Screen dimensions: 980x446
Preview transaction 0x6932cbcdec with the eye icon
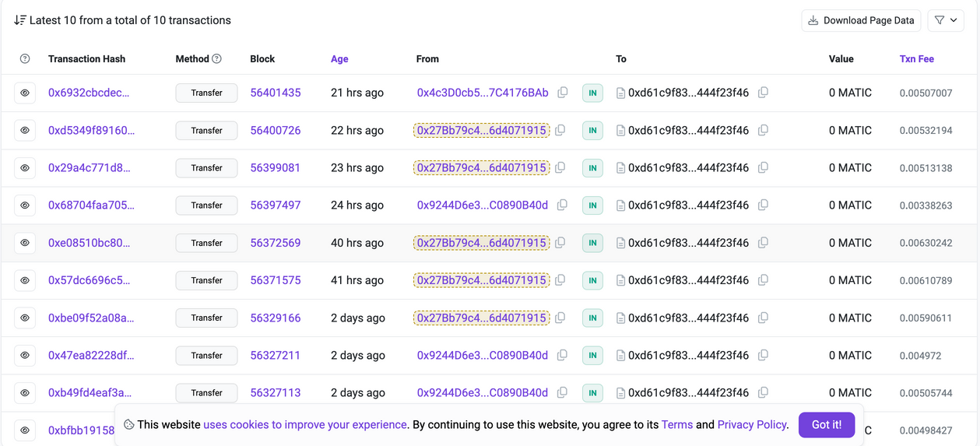25,93
